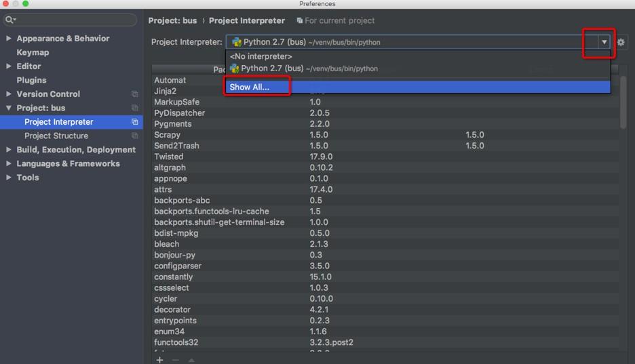Select the entrypoints package row
Image resolution: width=635 pixels, height=364 pixels.
385,321
